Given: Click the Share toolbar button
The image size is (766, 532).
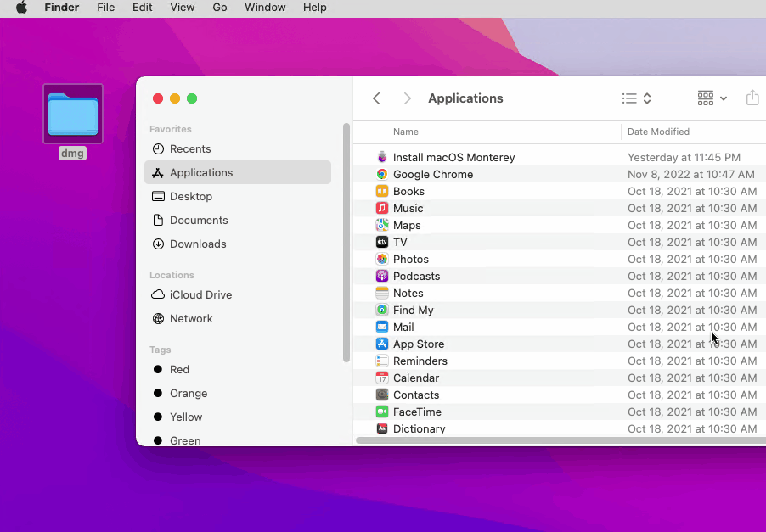Looking at the screenshot, I should [x=752, y=98].
